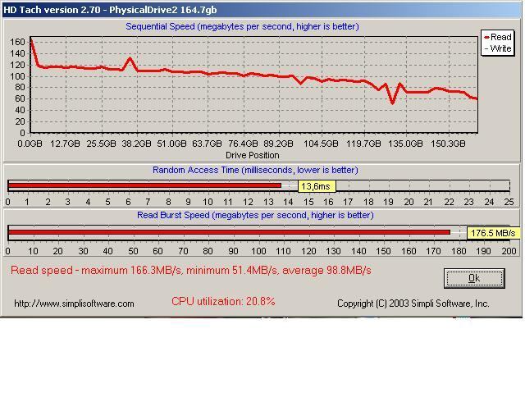Click the 76.4GB axis label
525x420 pixels.
[x=243, y=144]
